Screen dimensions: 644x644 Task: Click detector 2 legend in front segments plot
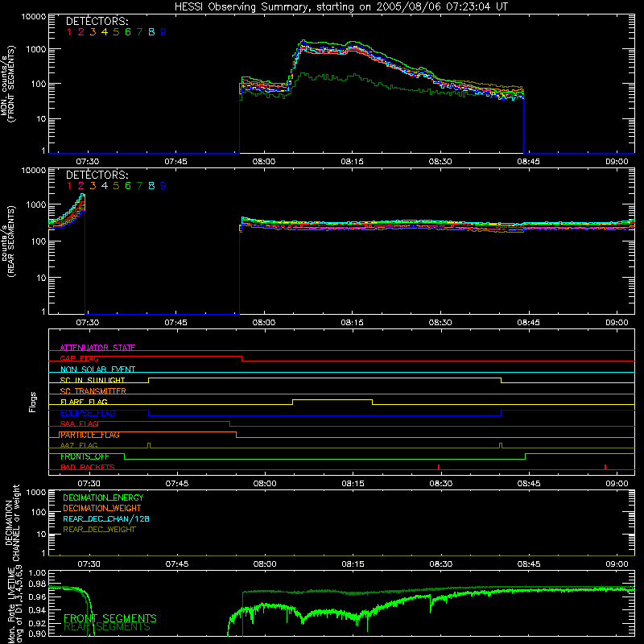pyautogui.click(x=81, y=32)
